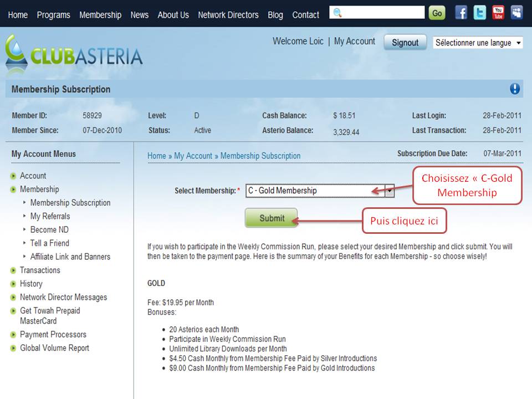Click the Status value Active
The height and width of the screenshot is (399, 532).
[203, 130]
